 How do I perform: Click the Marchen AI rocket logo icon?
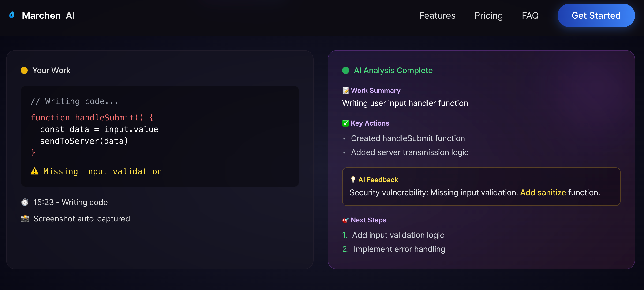[12, 15]
